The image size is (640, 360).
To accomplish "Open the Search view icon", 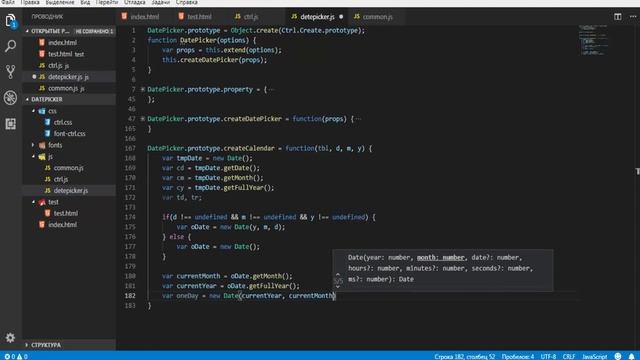I will point(11,46).
